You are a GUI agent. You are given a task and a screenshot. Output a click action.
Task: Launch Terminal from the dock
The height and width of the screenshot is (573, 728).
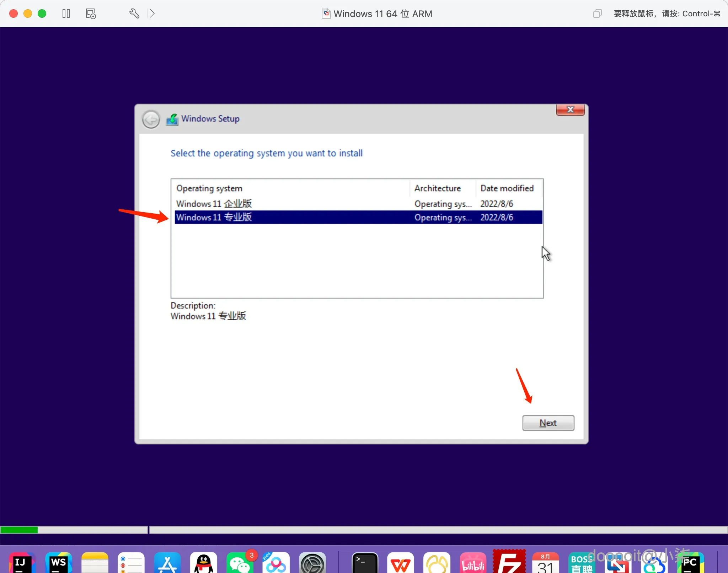tap(365, 563)
